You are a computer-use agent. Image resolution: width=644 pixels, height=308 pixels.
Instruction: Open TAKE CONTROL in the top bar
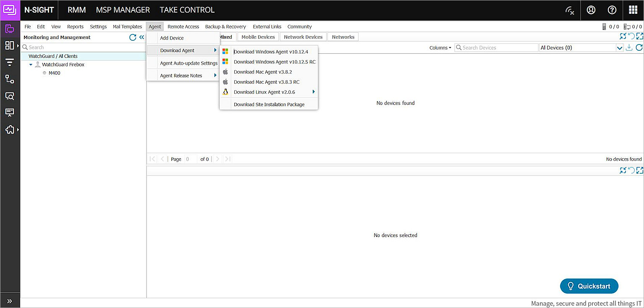(x=187, y=10)
